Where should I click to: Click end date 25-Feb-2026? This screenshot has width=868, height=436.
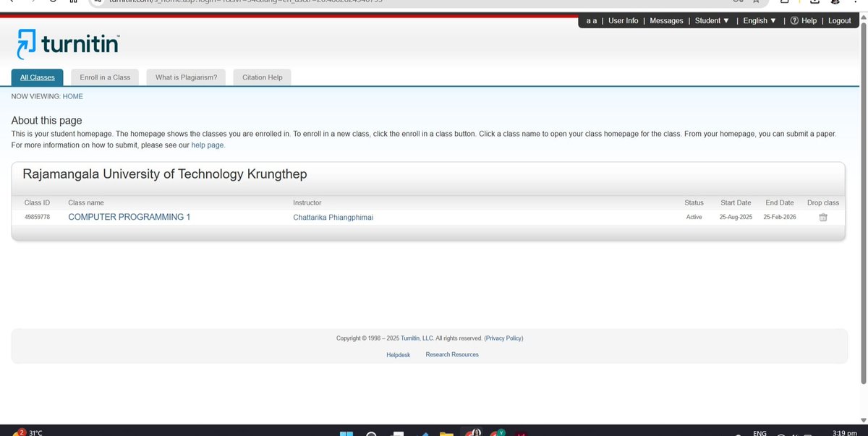[x=780, y=217]
